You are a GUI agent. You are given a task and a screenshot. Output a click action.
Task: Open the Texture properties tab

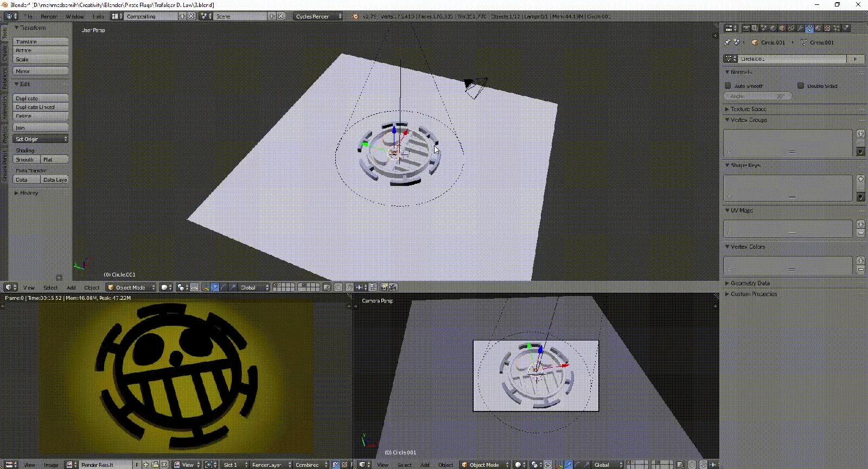click(x=827, y=28)
